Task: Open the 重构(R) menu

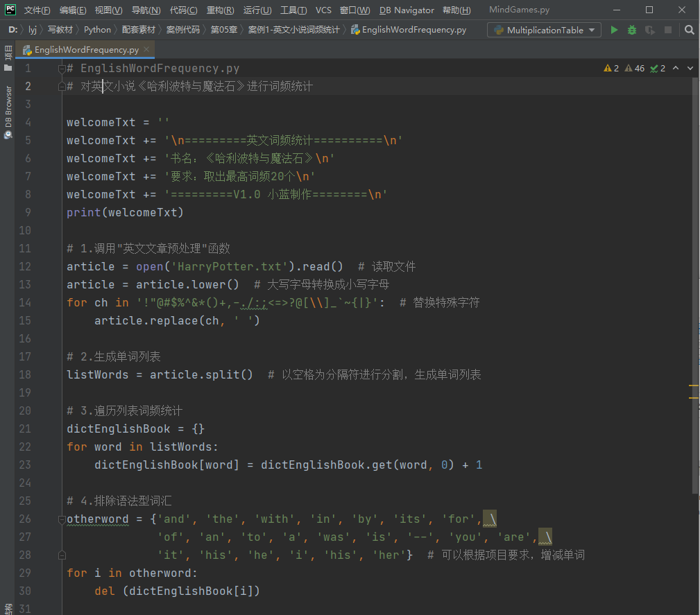Action: (220, 10)
